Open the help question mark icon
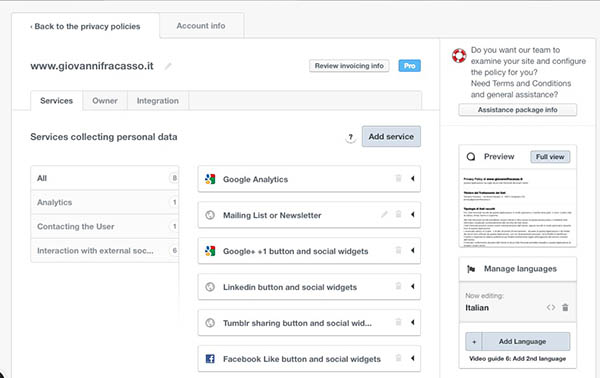This screenshot has height=378, width=600. pos(350,137)
